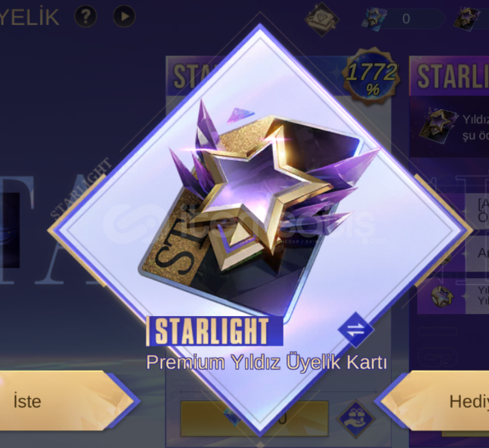
Task: Play the Starlight membership intro video
Action: [x=124, y=16]
